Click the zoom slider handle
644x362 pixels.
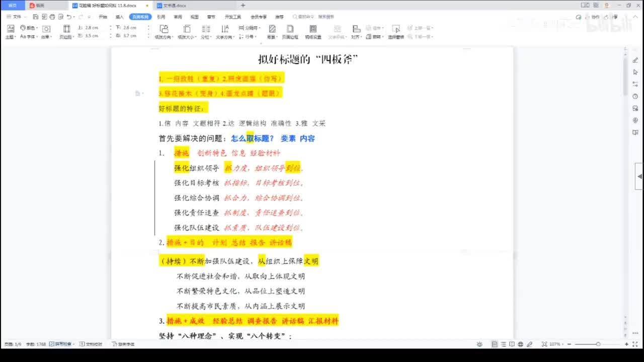(x=598, y=344)
